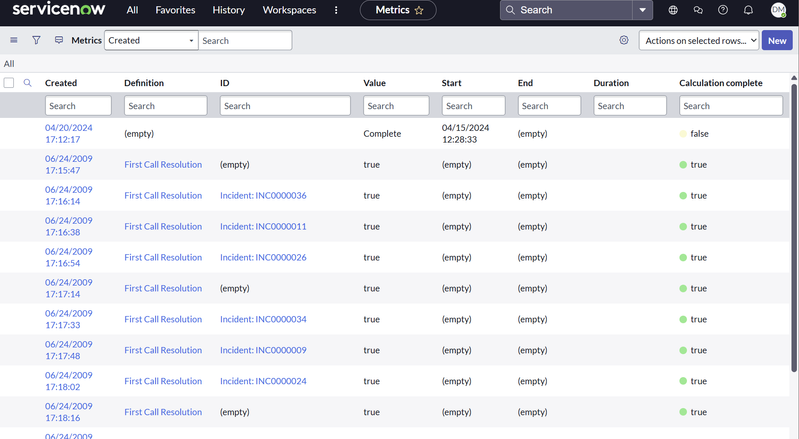Open the list context hamburger menu
This screenshot has width=799, height=439.
point(14,40)
